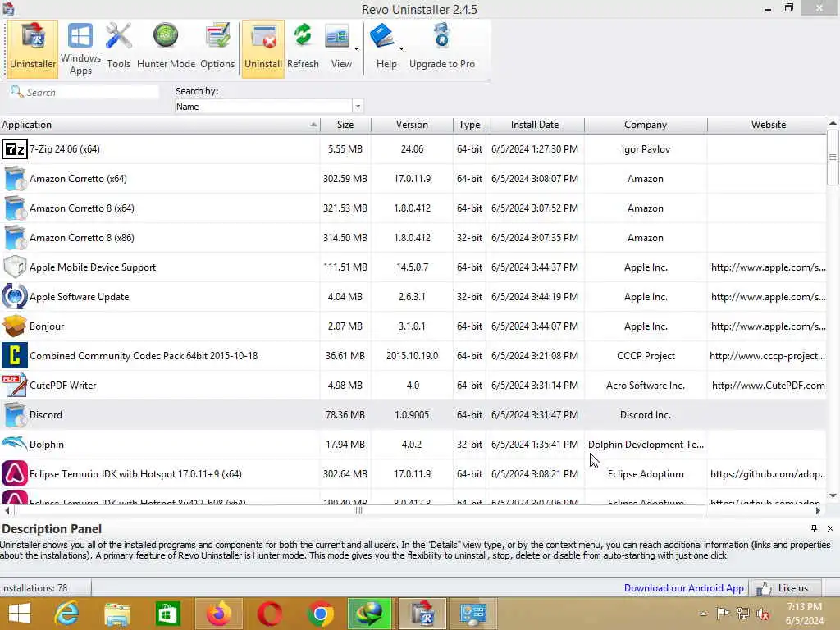Sort by the Version column header
The width and height of the screenshot is (840, 630).
pos(412,125)
